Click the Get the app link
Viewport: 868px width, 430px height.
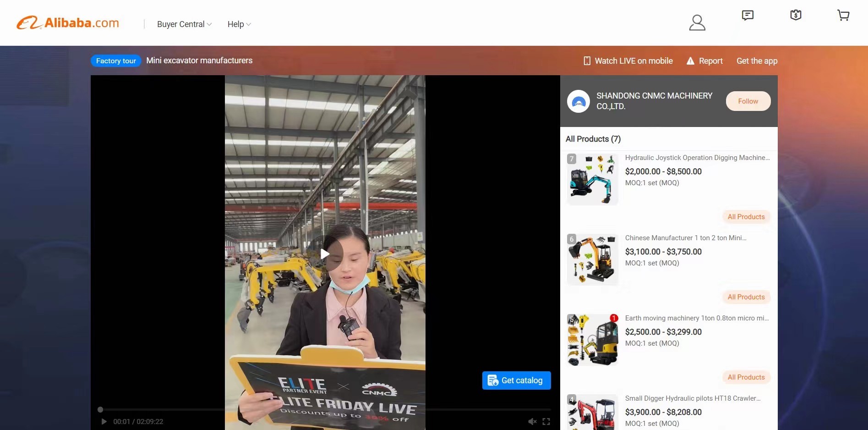757,61
